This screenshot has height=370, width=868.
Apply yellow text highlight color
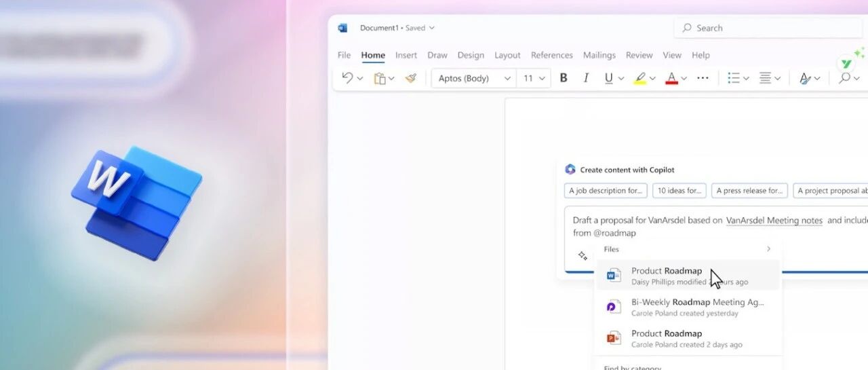640,78
